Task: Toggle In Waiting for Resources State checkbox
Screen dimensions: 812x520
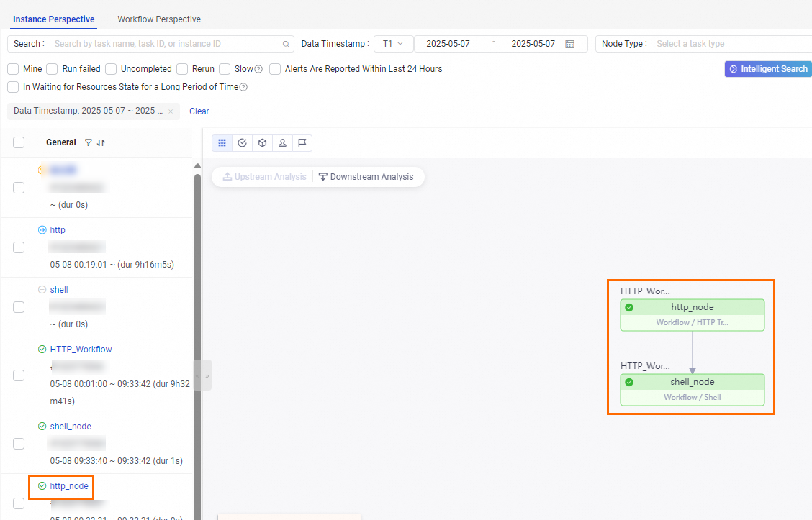Action: [x=13, y=87]
